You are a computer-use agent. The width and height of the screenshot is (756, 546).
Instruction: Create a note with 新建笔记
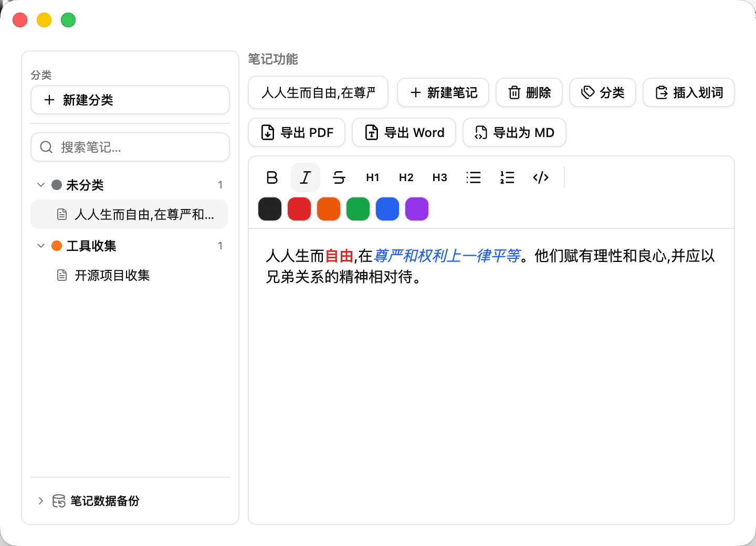[443, 92]
